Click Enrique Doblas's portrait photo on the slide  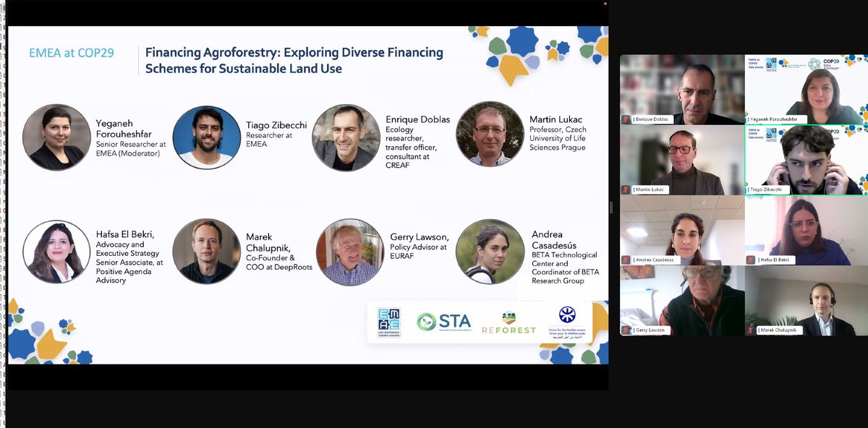click(x=346, y=137)
